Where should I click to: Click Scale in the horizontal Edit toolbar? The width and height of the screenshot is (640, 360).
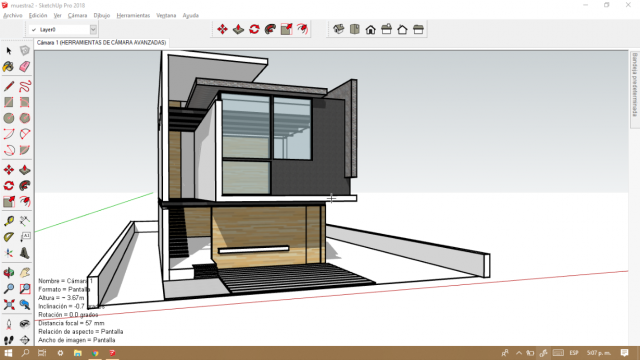click(287, 29)
